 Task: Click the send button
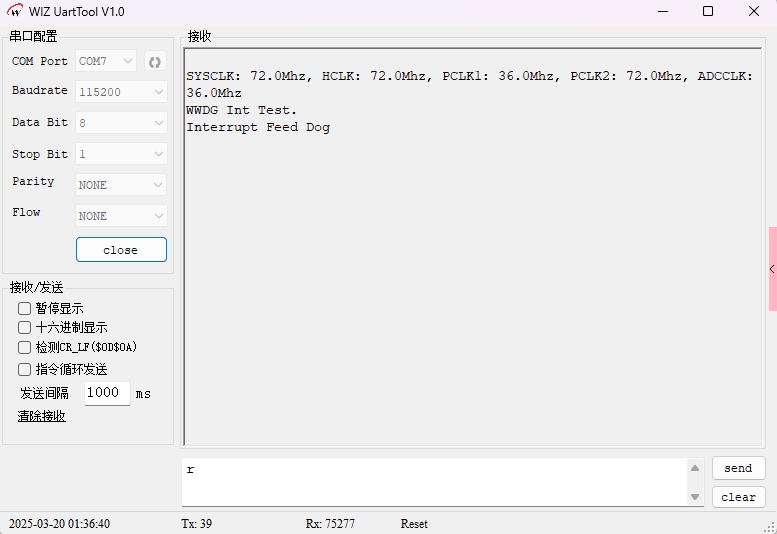[x=738, y=468]
